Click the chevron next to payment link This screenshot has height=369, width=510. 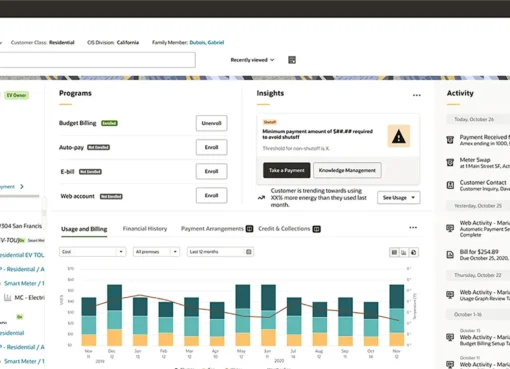click(22, 187)
